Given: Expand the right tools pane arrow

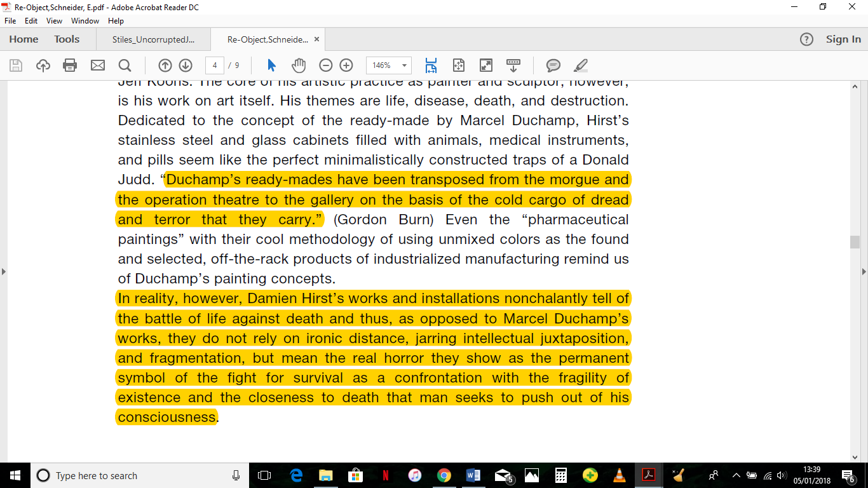Looking at the screenshot, I should click(864, 271).
